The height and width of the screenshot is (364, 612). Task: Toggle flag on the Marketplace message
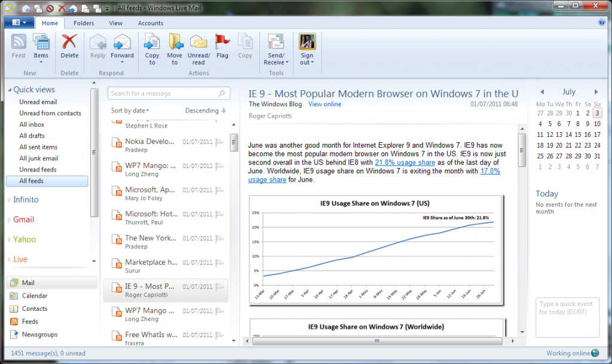[219, 262]
